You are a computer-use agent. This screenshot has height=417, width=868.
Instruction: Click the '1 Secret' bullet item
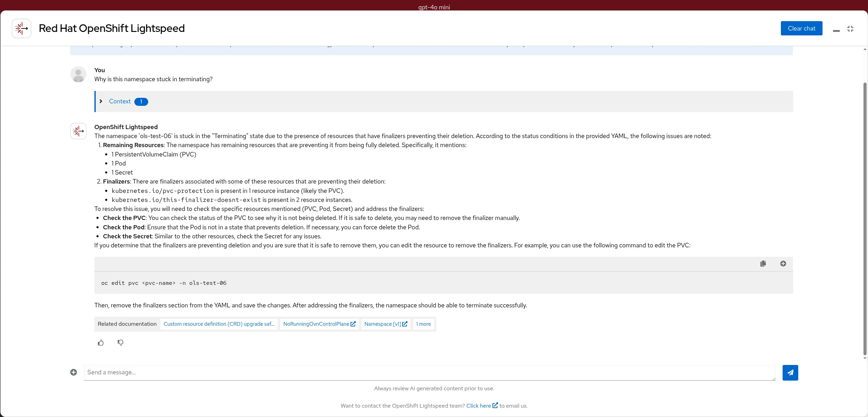(x=122, y=172)
